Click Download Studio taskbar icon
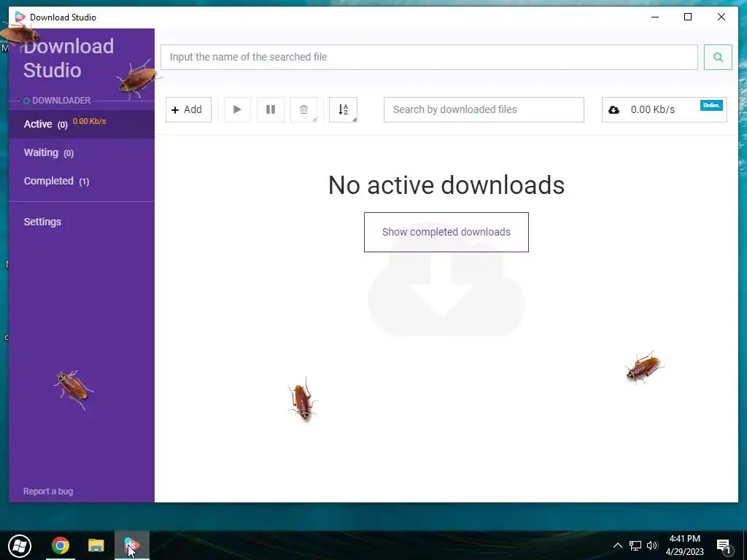Viewport: 747px width, 560px height. click(x=132, y=545)
